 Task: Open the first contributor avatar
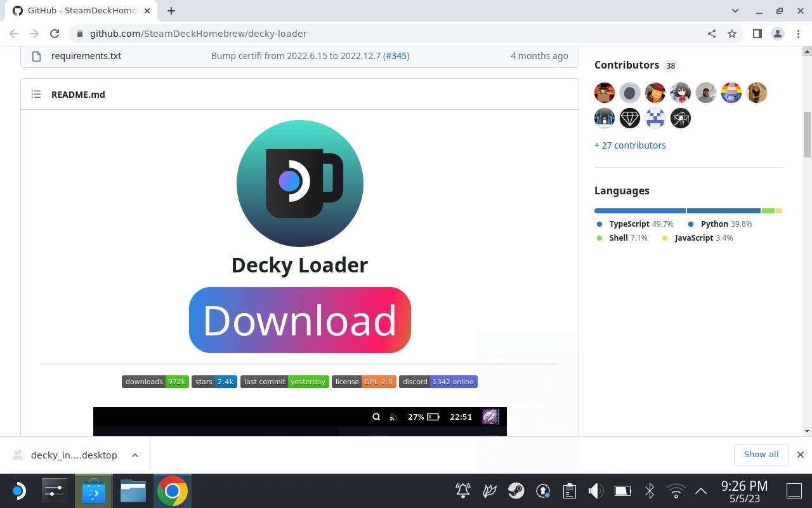(x=605, y=93)
